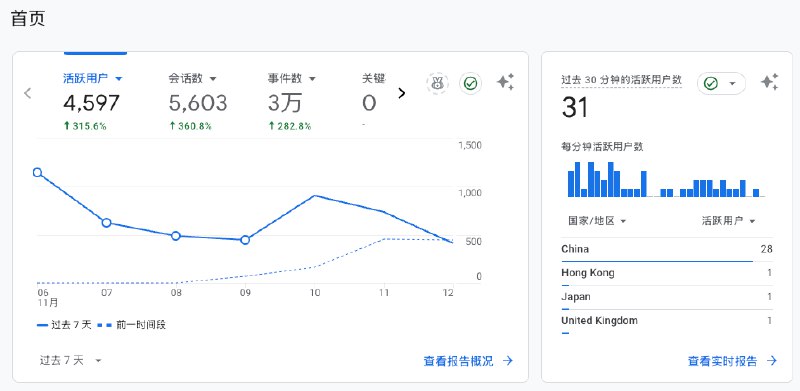Click the 查看报告概况 link
Screen dimensions: 800x391
468,361
